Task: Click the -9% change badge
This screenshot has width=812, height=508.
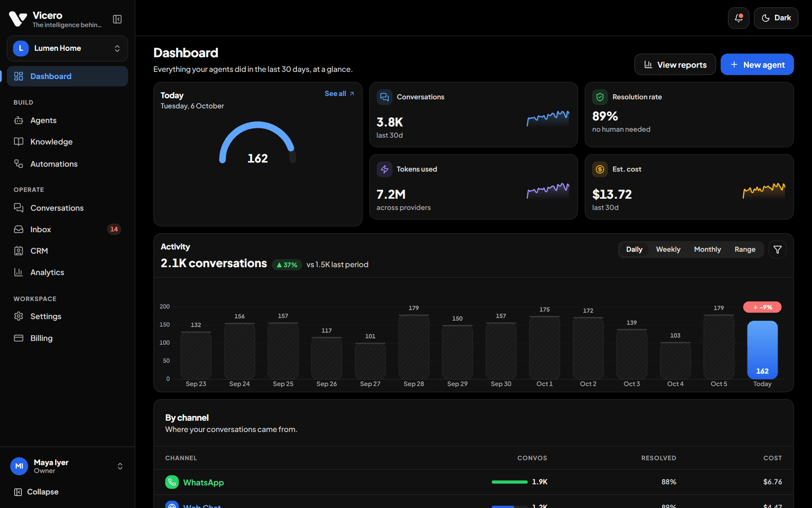Action: pyautogui.click(x=762, y=307)
